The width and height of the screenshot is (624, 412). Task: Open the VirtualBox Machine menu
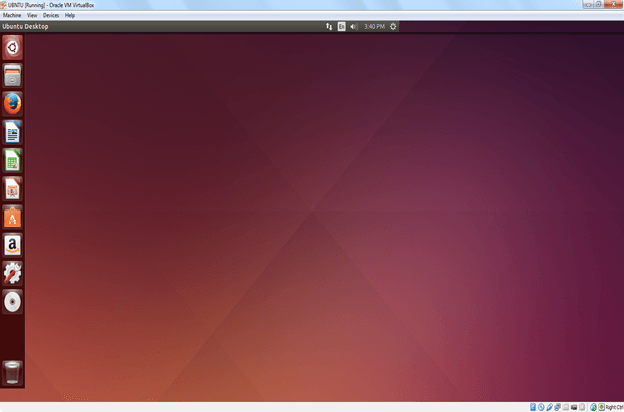pos(12,15)
